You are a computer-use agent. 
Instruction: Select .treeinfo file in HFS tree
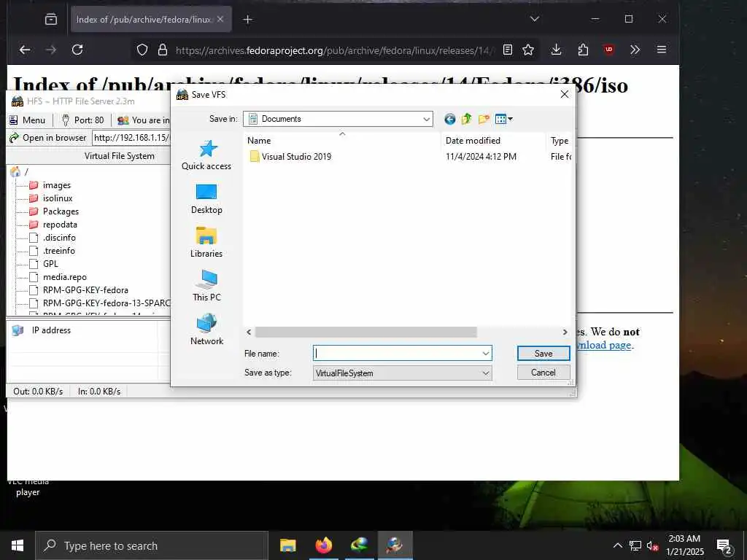point(52,251)
